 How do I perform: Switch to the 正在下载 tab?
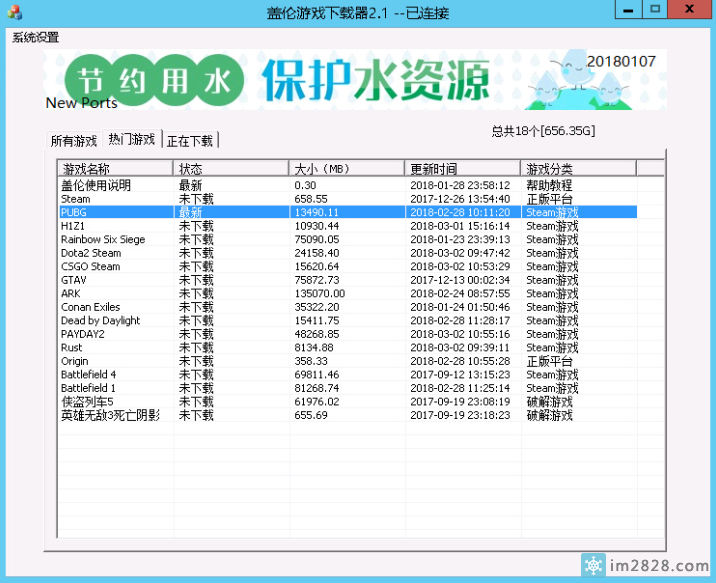(190, 141)
